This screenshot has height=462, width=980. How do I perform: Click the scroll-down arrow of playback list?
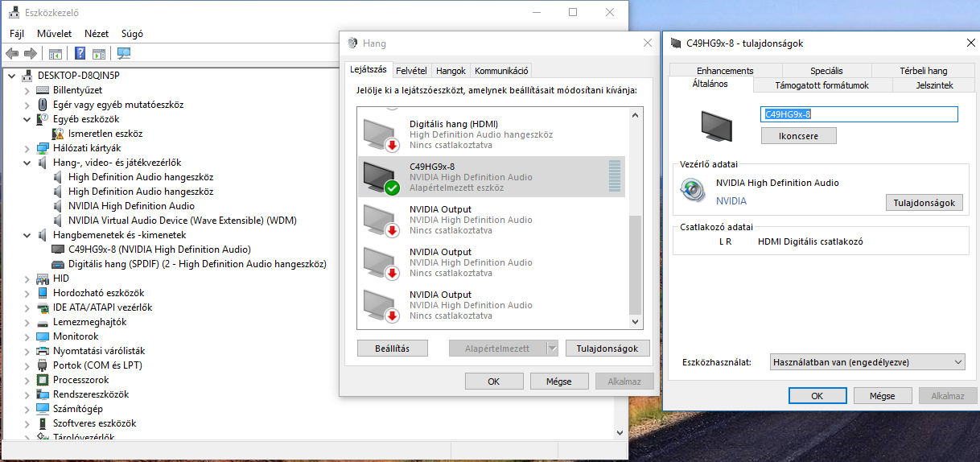coord(635,322)
